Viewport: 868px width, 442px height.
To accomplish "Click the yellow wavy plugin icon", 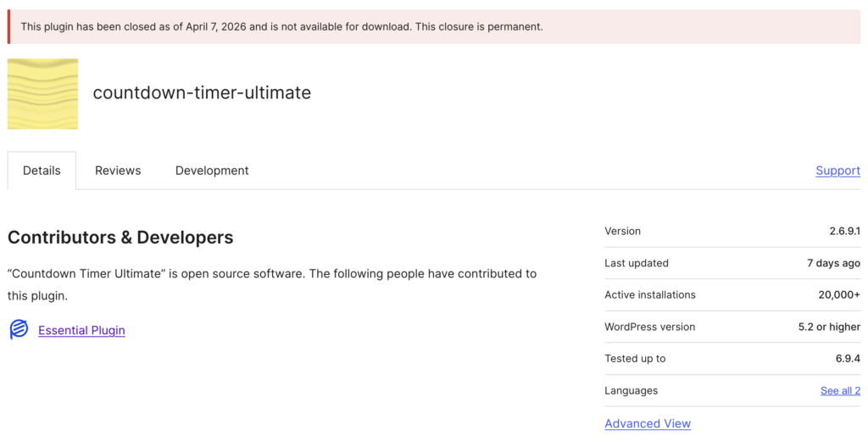I will point(42,93).
